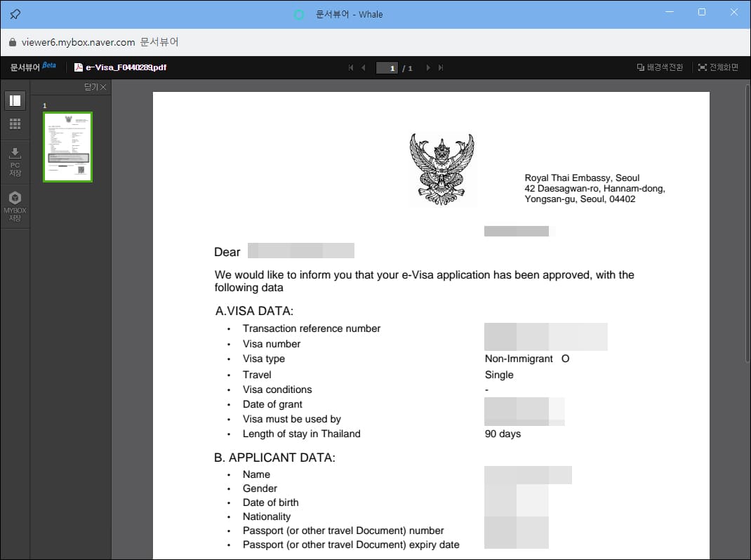The image size is (751, 560).
Task: Click the 'Visa must be used by' line
Action: [291, 419]
